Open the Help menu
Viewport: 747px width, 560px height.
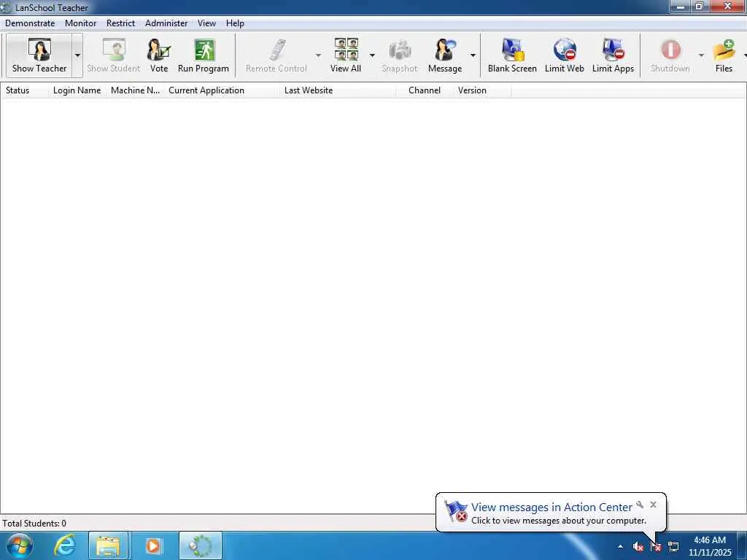pos(235,23)
